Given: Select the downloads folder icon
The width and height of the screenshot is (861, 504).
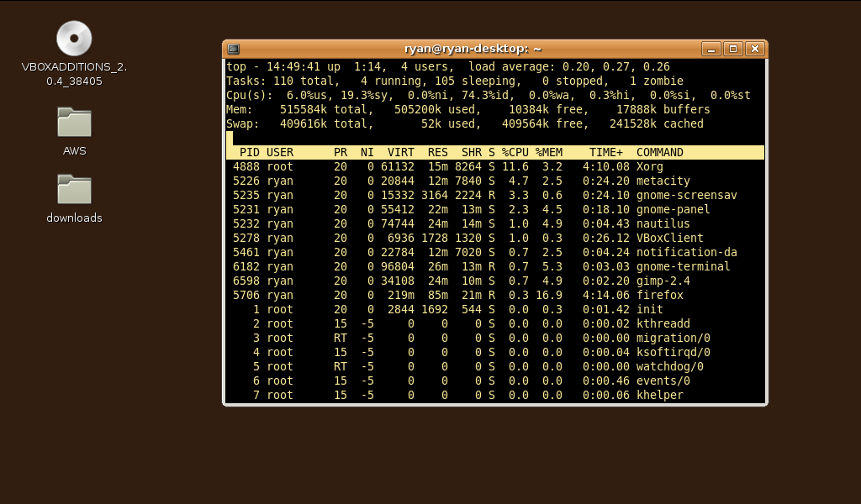Looking at the screenshot, I should tap(74, 190).
